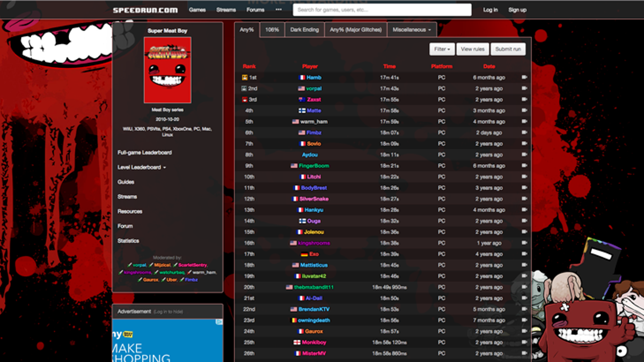The width and height of the screenshot is (644, 362).
Task: Open Guides in the sidebar
Action: [126, 182]
